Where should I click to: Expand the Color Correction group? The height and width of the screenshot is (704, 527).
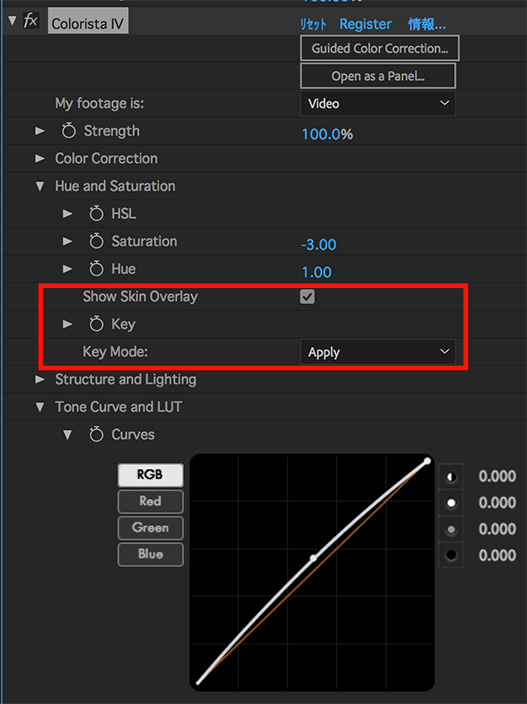pyautogui.click(x=40, y=158)
